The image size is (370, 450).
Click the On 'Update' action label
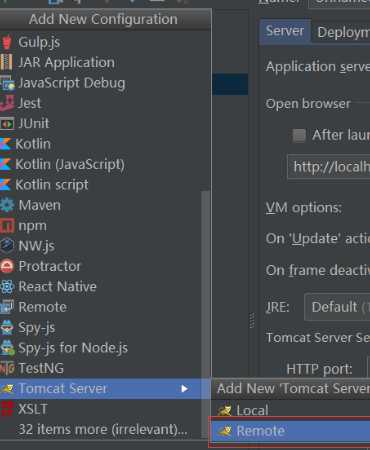click(318, 239)
